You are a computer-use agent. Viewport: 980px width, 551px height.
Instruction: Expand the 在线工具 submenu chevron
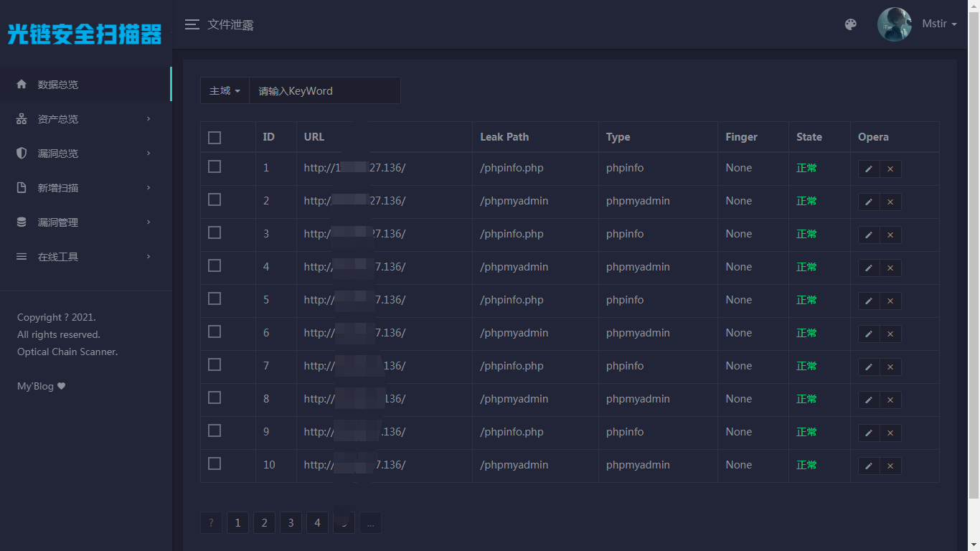pyautogui.click(x=149, y=257)
